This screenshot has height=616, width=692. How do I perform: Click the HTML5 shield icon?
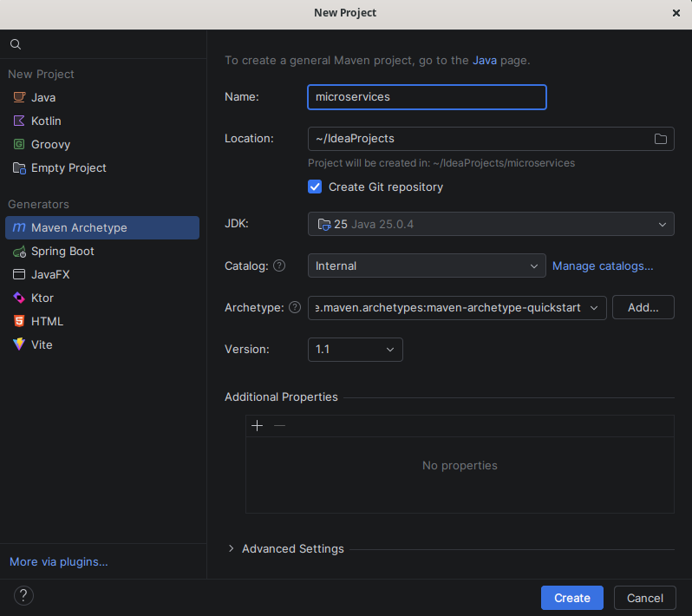[19, 321]
